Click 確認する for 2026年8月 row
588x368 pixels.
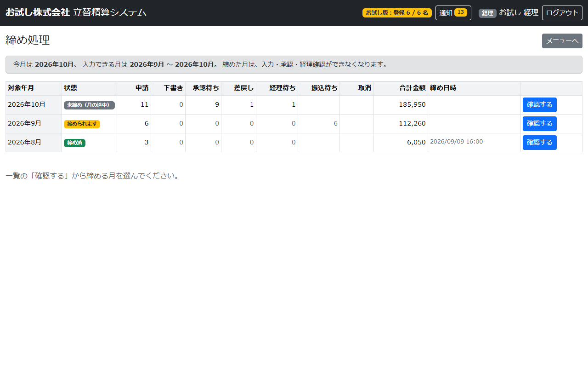539,143
